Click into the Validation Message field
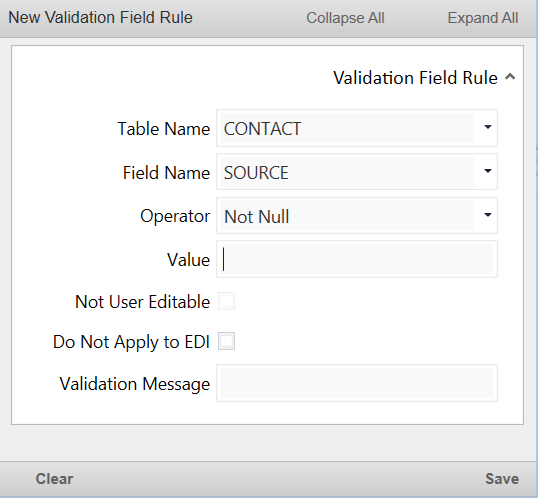 click(357, 383)
